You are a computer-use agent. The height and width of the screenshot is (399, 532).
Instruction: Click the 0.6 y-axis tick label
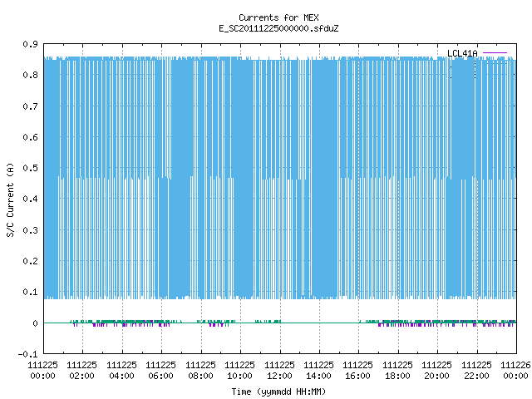pos(30,137)
